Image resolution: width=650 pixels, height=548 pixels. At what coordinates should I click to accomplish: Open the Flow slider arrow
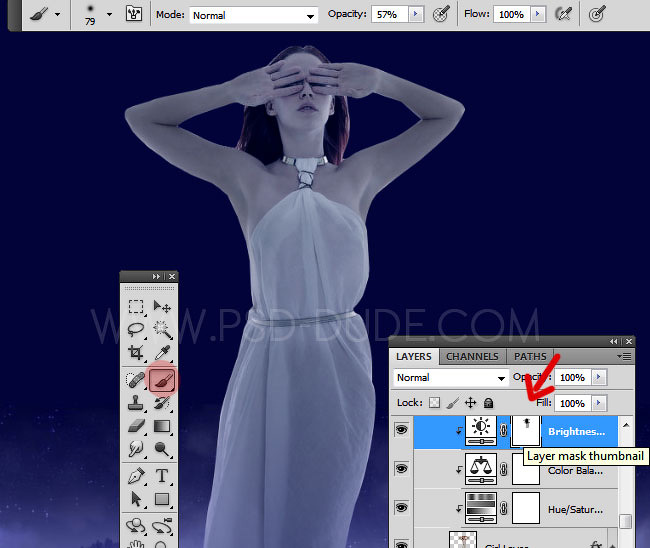538,14
